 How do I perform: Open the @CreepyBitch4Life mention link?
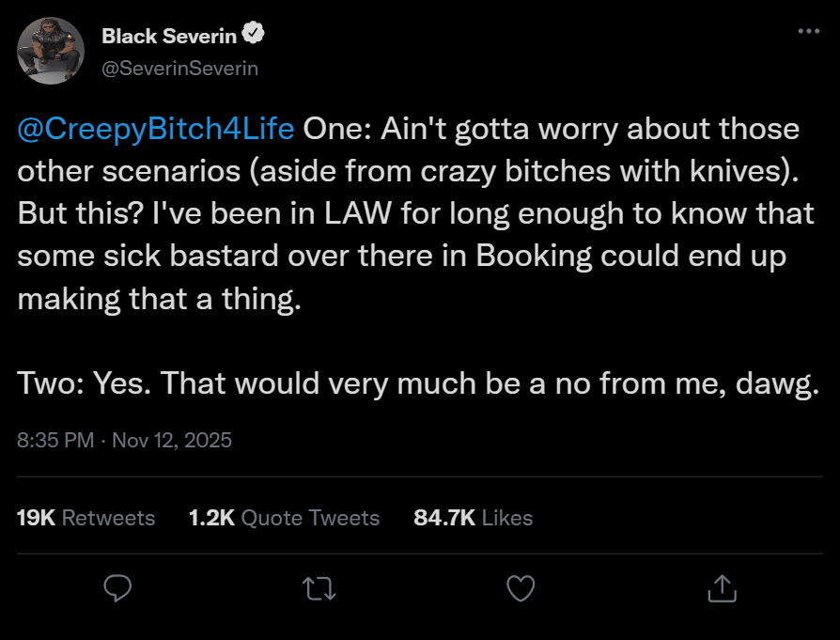(x=157, y=128)
